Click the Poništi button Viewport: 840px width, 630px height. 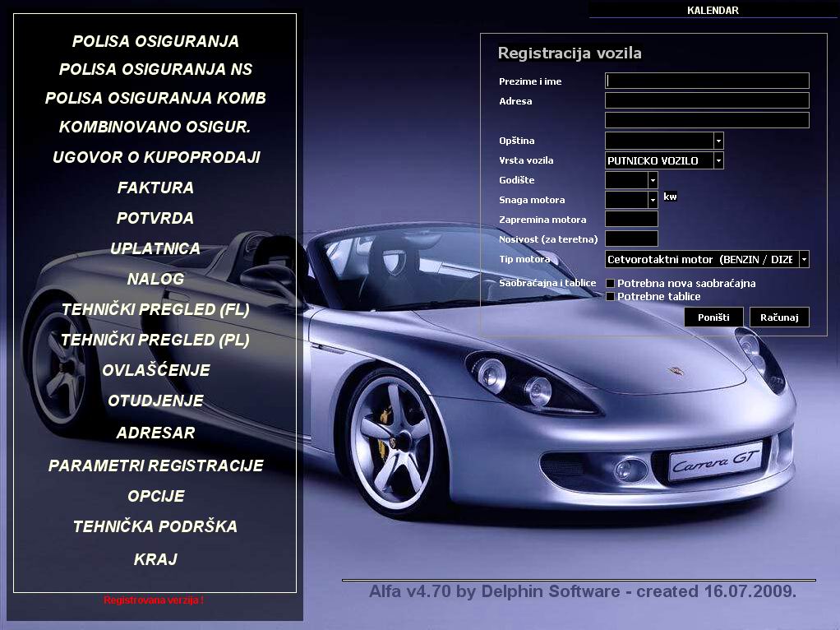coord(713,317)
